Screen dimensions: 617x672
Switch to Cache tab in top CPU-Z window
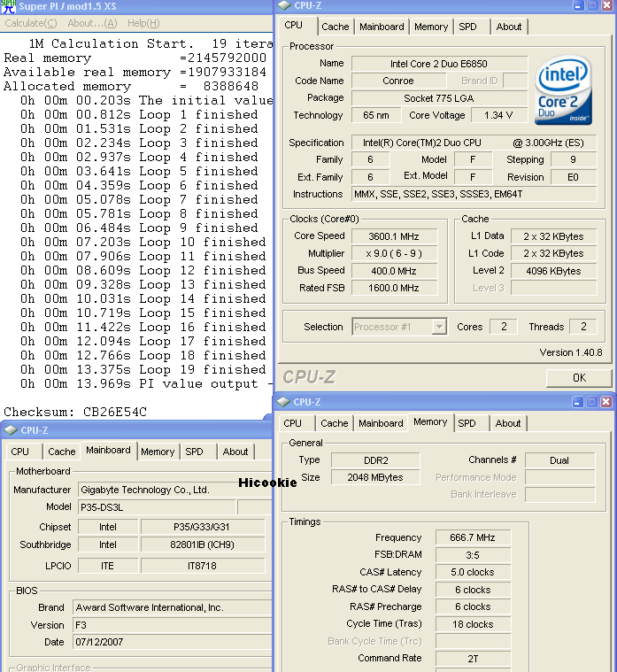pyautogui.click(x=335, y=27)
